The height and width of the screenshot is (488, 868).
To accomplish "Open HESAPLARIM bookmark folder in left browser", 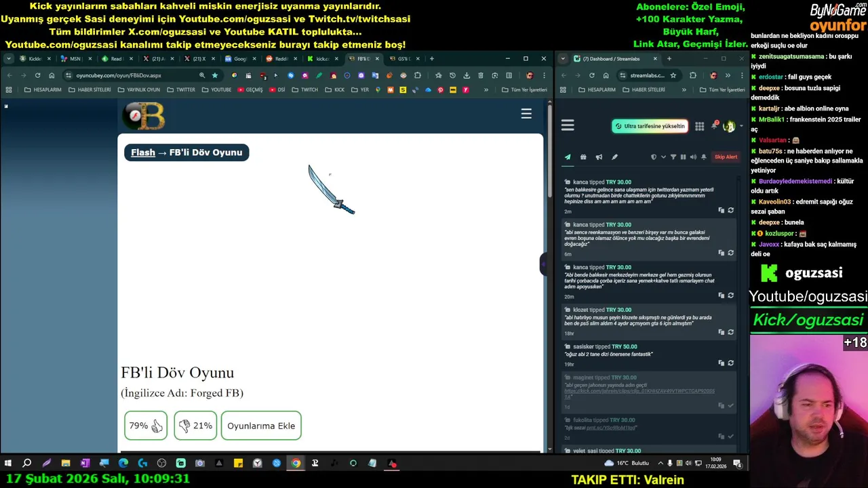I will pyautogui.click(x=43, y=89).
